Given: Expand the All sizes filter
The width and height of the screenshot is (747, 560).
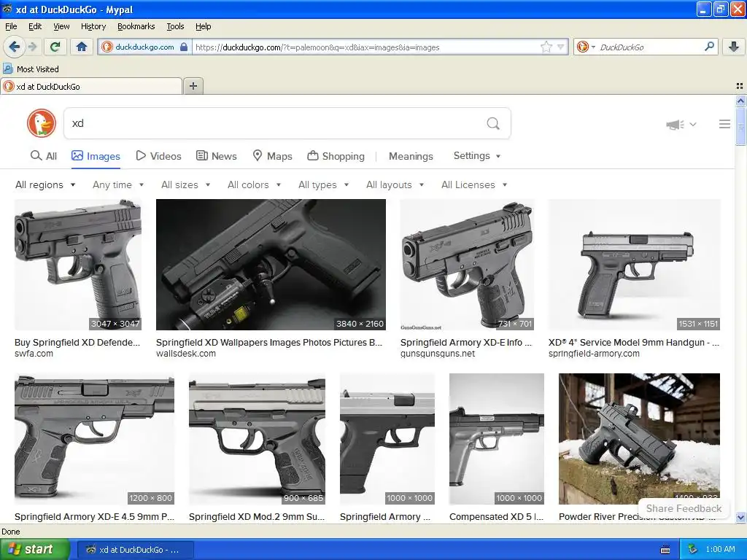Looking at the screenshot, I should click(x=186, y=184).
